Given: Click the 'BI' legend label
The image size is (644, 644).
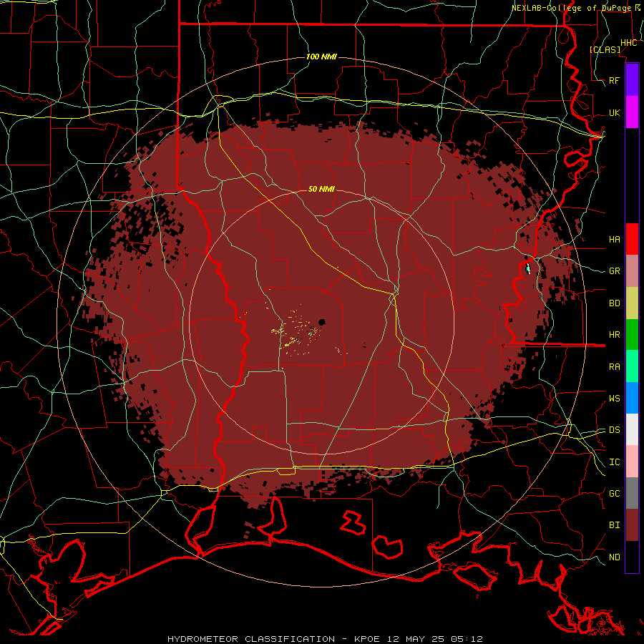Looking at the screenshot, I should pos(614,525).
